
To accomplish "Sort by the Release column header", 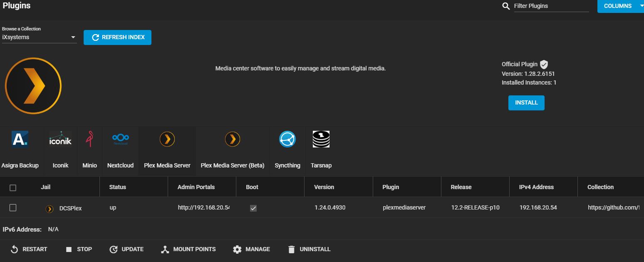I will 461,187.
